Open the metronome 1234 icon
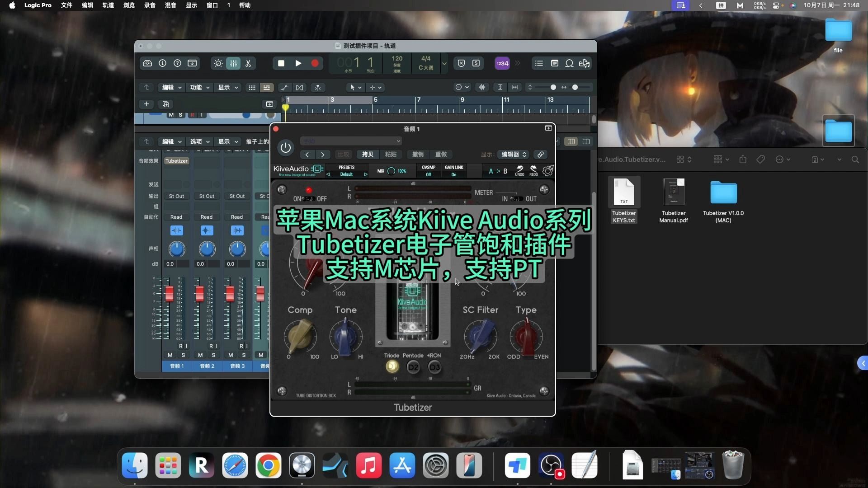Screen dimensions: 868x488 tap(502, 63)
